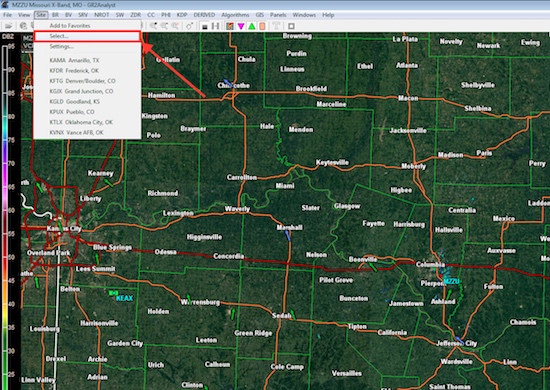
Task: Click the magenta inverted triangle TVS marker icon
Action: [x=241, y=26]
